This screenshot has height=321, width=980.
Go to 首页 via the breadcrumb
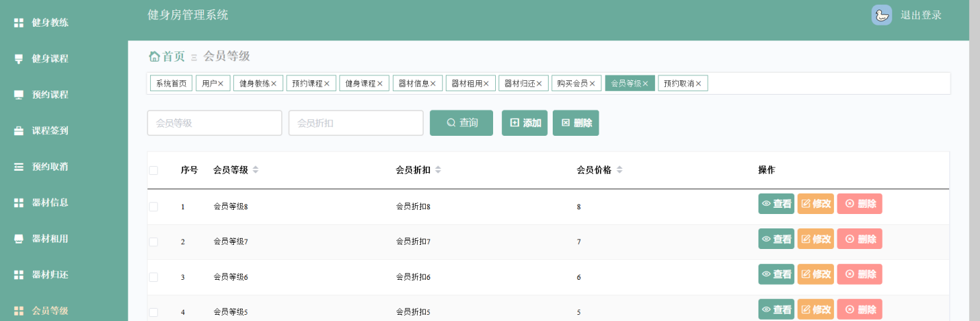point(174,56)
